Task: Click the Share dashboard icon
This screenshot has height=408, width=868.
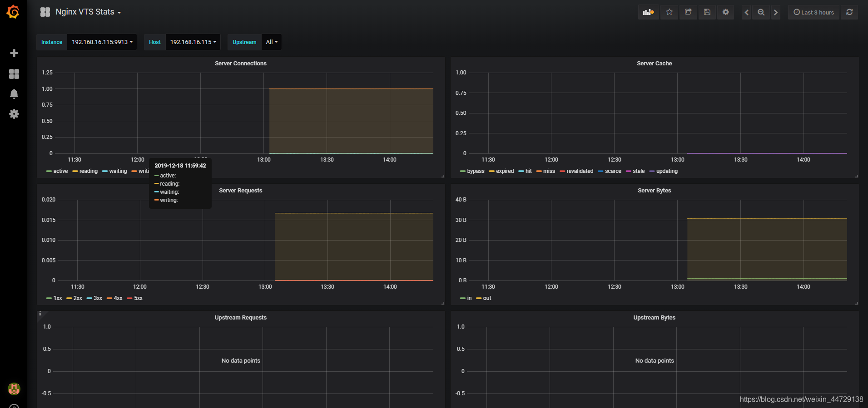Action: (x=688, y=12)
